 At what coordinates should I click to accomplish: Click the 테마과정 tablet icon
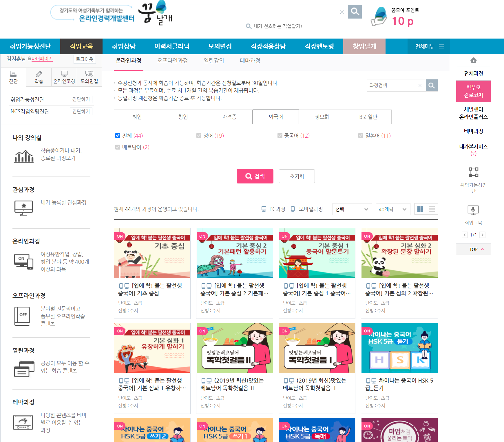pos(23,423)
